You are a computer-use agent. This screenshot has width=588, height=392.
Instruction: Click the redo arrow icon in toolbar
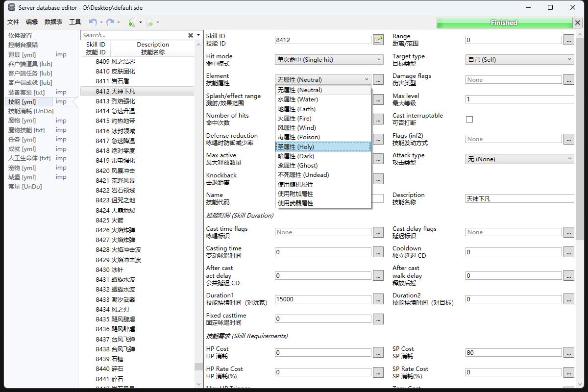(110, 22)
